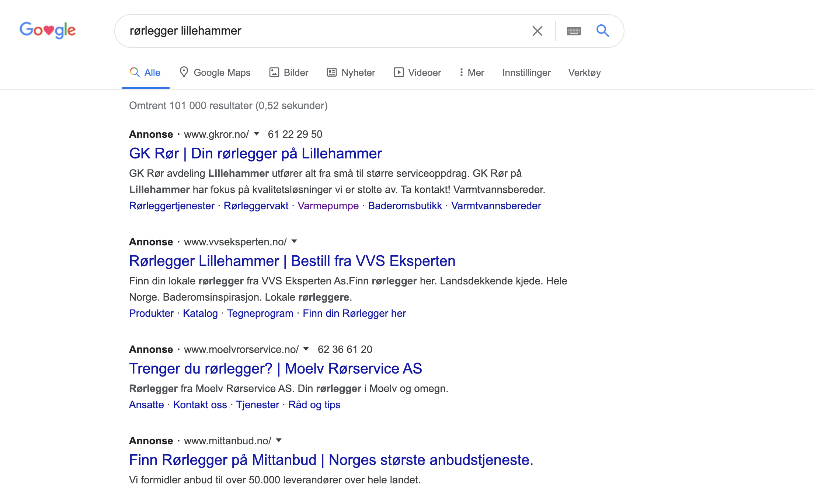Click the Videoer play icon

[399, 72]
